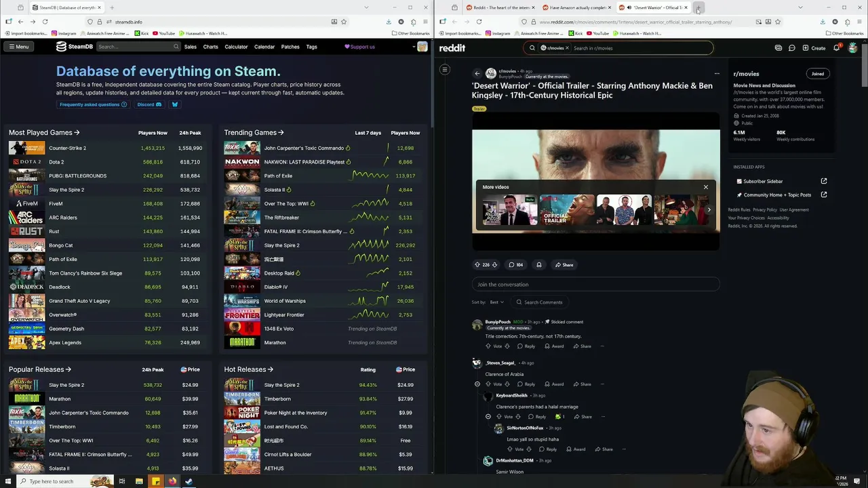Open the SteamDB Menu button

point(18,47)
